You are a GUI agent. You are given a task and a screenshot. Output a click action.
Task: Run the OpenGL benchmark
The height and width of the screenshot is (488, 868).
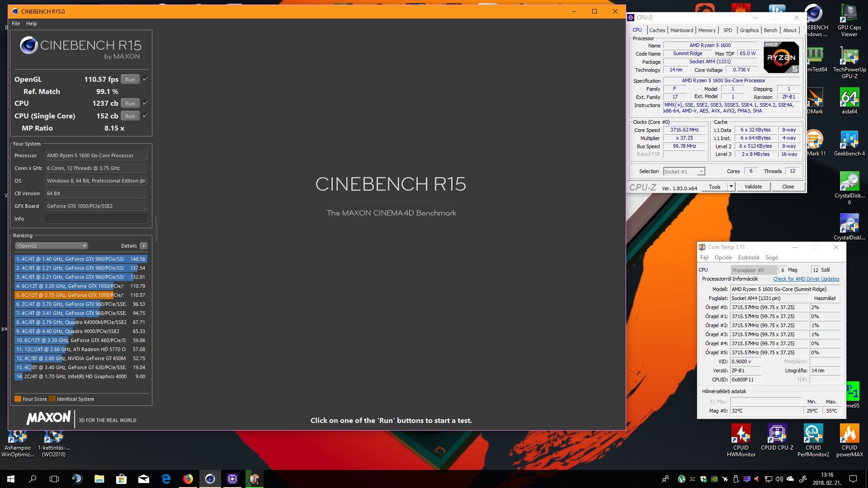click(130, 80)
